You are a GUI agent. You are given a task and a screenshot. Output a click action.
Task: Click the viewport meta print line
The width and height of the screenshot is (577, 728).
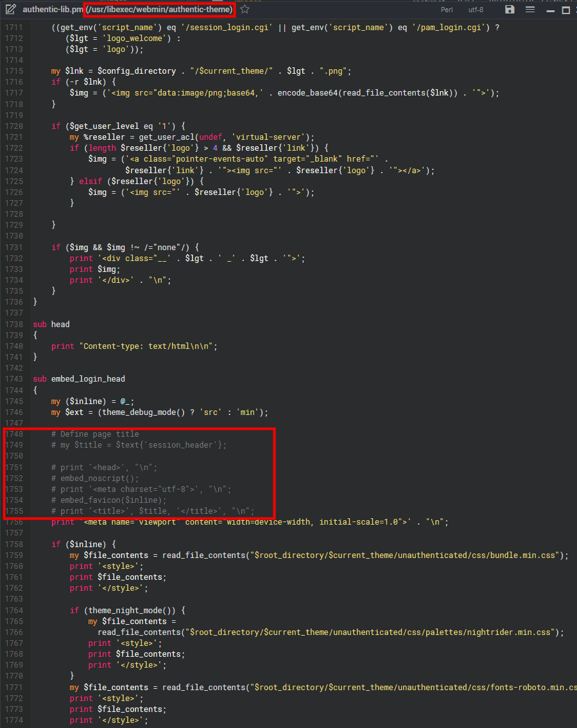point(250,522)
